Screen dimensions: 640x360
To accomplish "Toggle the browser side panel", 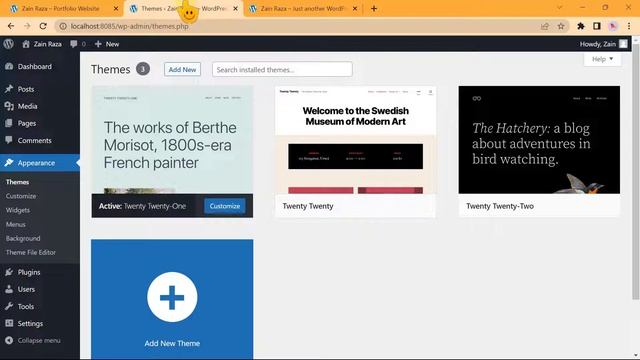I will (597, 26).
